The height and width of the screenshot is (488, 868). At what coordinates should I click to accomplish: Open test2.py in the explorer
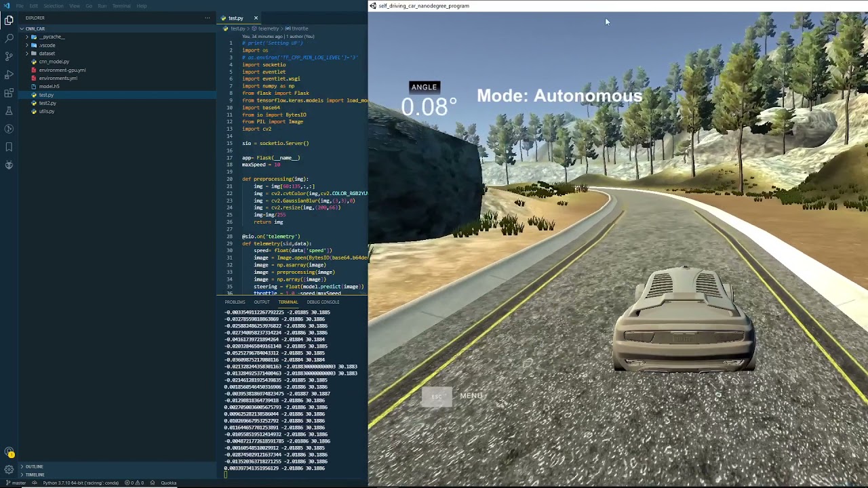(x=47, y=103)
